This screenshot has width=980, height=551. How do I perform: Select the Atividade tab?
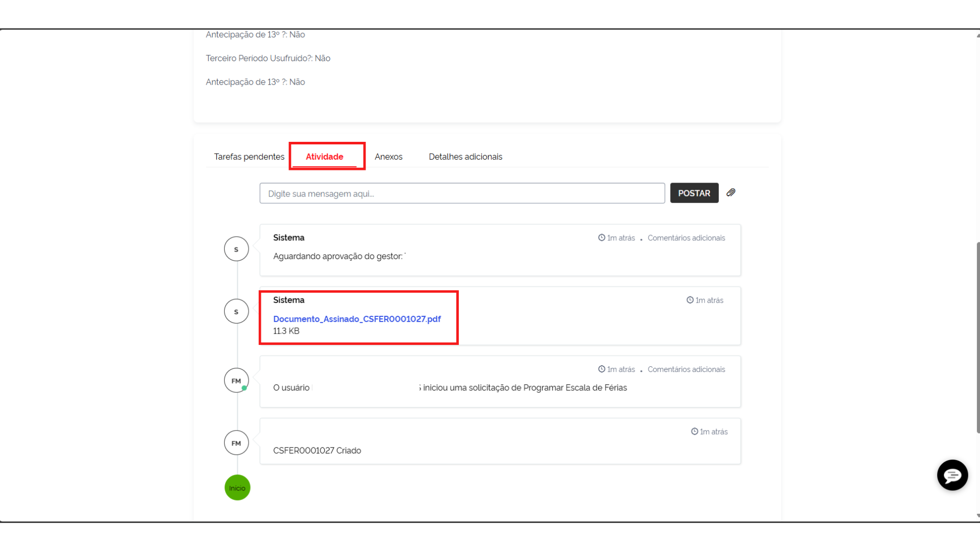(x=325, y=157)
